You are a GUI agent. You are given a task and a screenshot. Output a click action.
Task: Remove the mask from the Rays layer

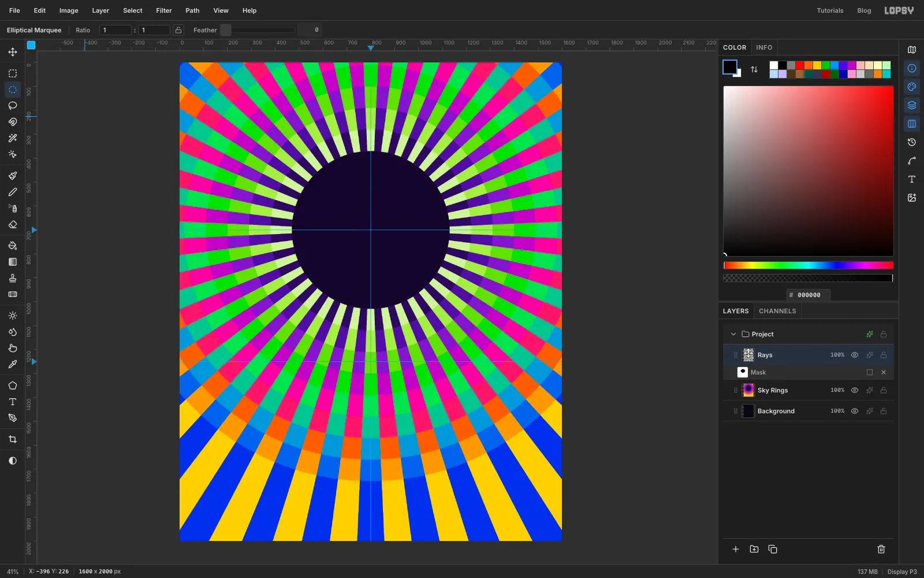(884, 372)
